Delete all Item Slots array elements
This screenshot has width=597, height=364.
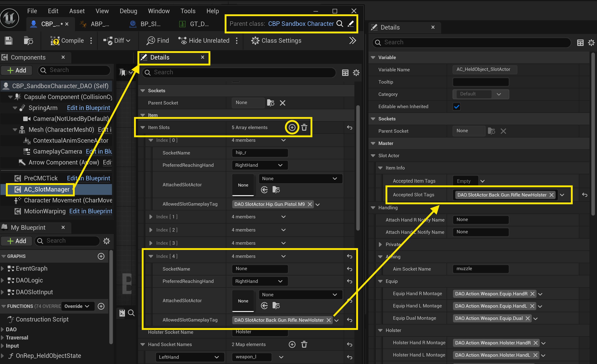coord(304,127)
